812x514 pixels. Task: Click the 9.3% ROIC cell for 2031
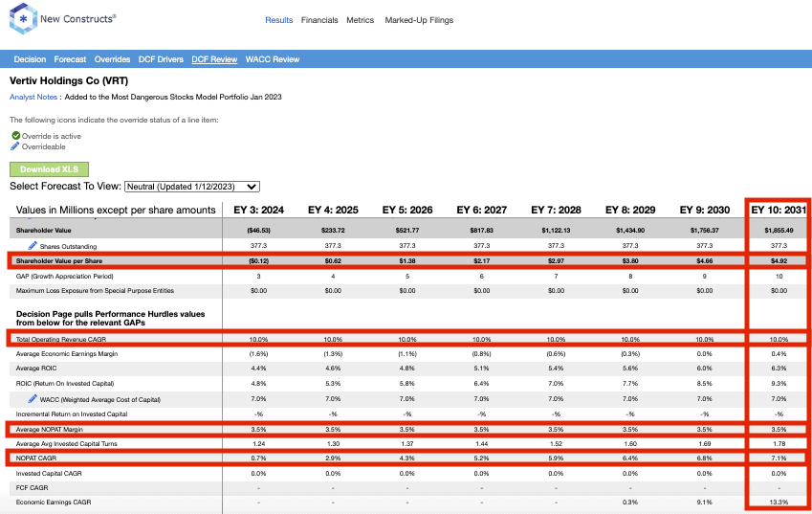[x=779, y=384]
